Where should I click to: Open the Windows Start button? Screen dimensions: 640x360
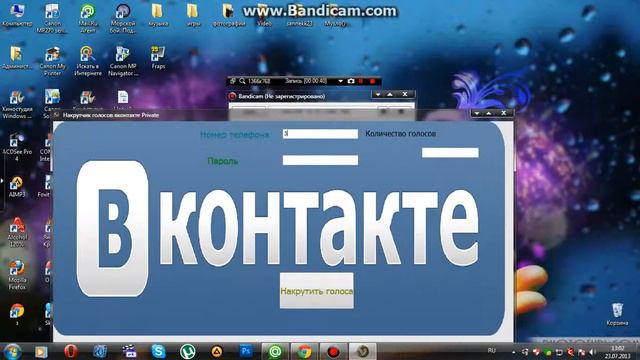click(12, 351)
